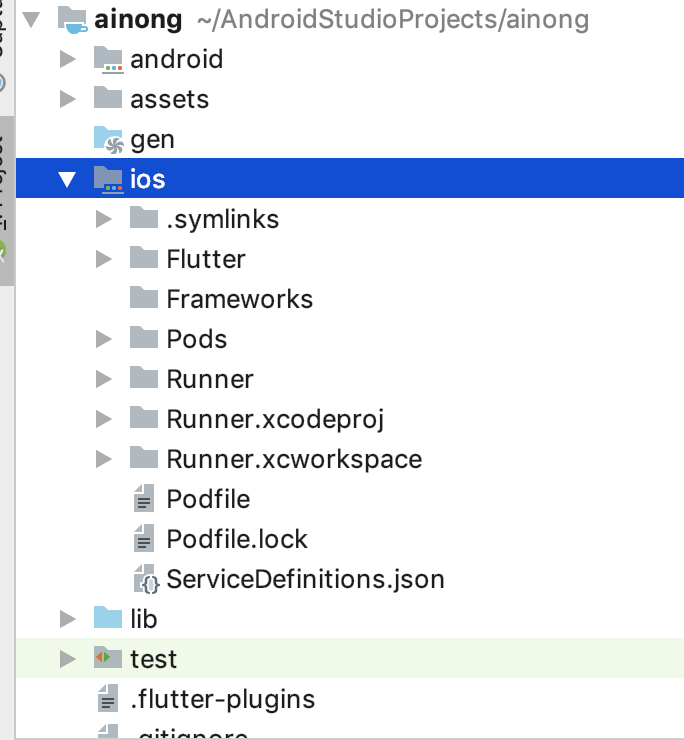Click the Podfile.lock file icon

pyautogui.click(x=144, y=539)
